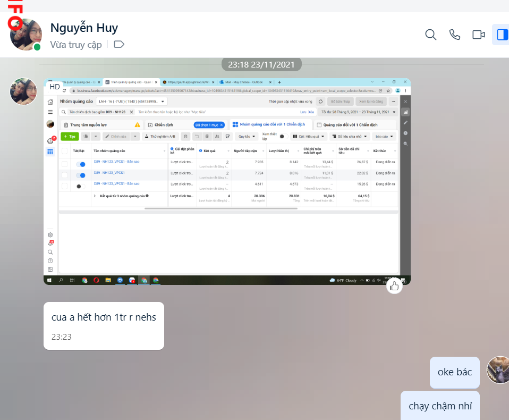Screen dimensions: 509x420
Task: Open the Trung tâm nguồn lực tab
Action: click(89, 125)
